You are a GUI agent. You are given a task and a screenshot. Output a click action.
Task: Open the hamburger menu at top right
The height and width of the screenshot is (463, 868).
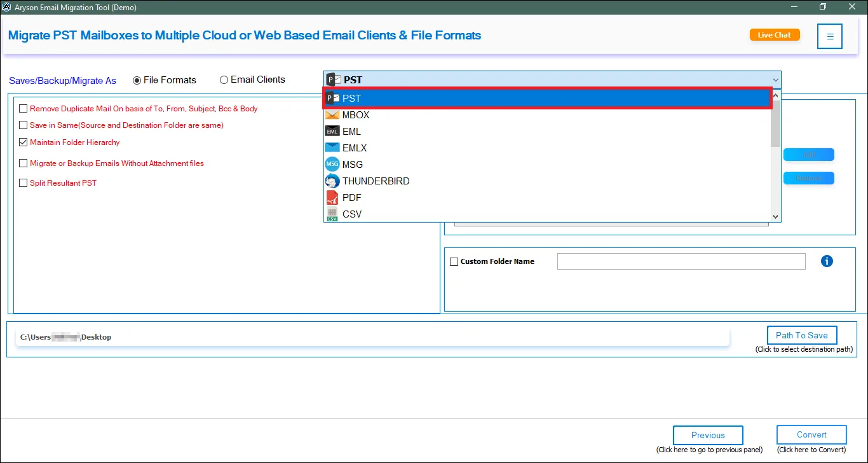(830, 35)
